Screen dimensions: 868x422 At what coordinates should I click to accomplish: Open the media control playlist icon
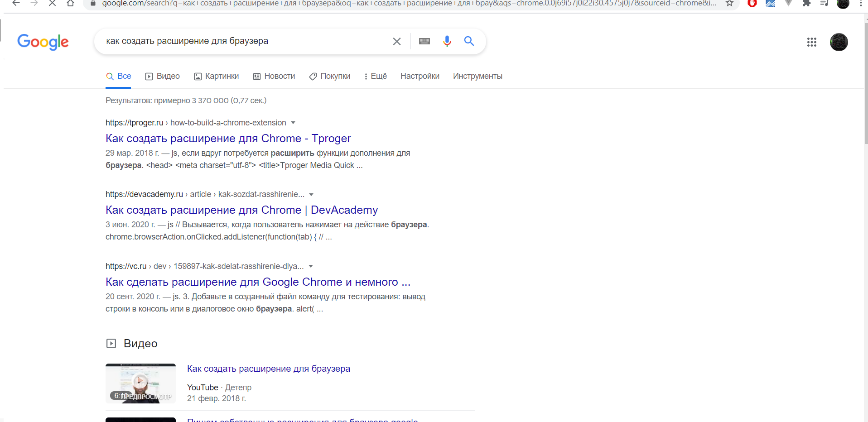click(x=825, y=3)
